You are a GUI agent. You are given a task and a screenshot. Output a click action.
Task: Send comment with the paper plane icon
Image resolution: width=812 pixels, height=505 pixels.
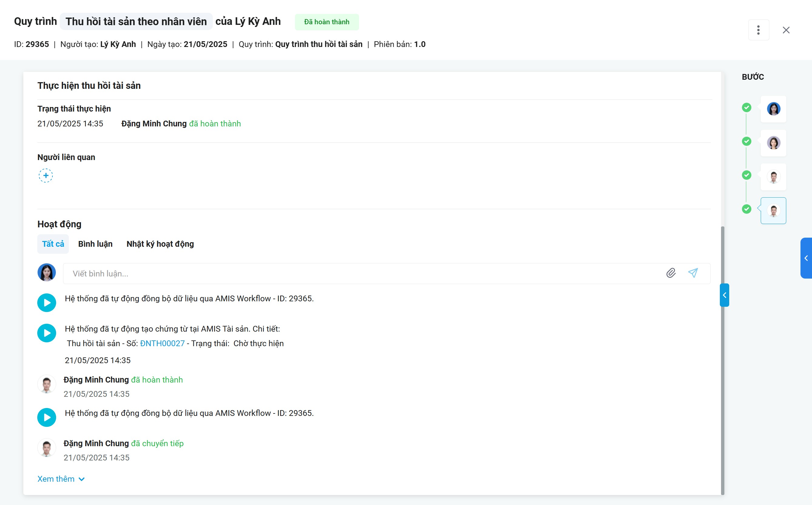tap(693, 273)
